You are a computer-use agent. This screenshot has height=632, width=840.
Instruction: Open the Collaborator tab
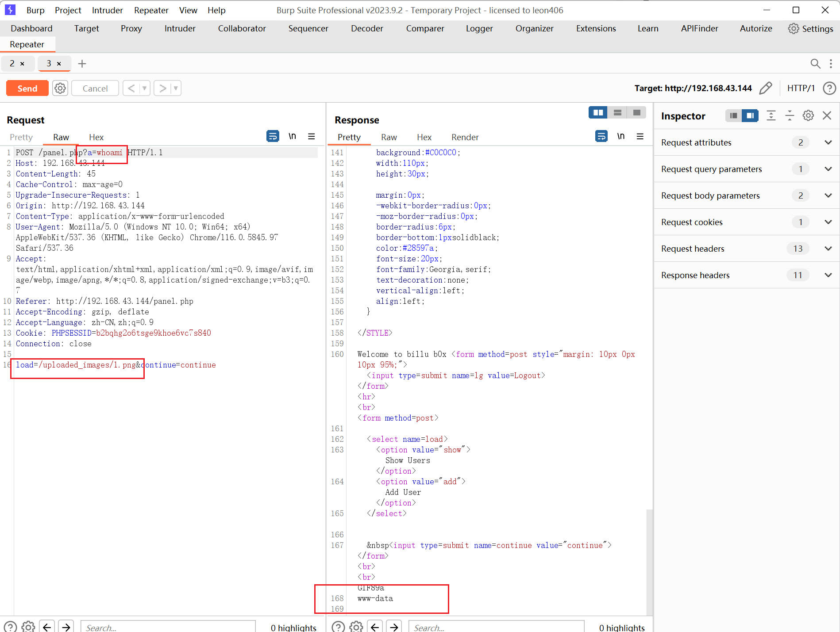click(x=242, y=28)
